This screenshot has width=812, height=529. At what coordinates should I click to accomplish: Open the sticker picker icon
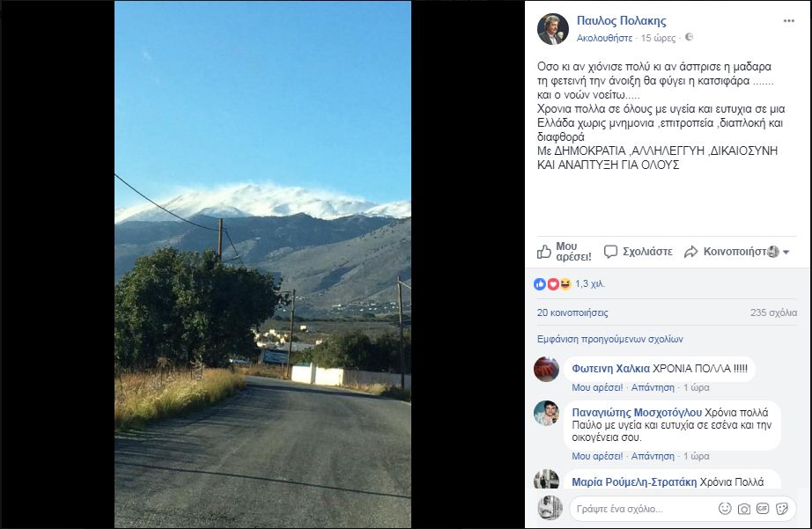click(x=782, y=508)
